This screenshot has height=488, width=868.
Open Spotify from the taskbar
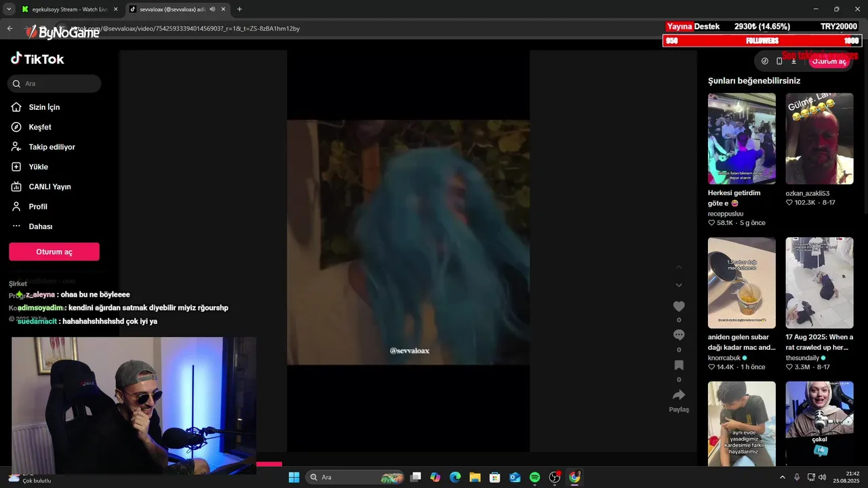coord(534,477)
